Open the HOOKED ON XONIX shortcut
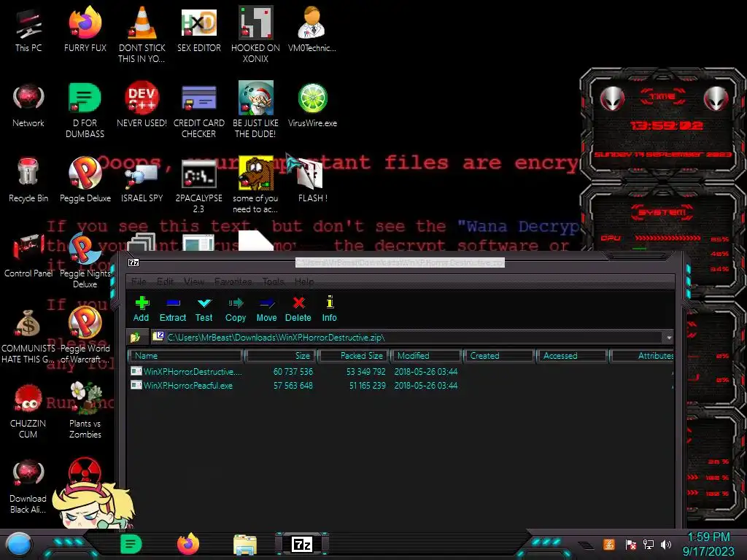Image resolution: width=747 pixels, height=560 pixels. [x=255, y=34]
